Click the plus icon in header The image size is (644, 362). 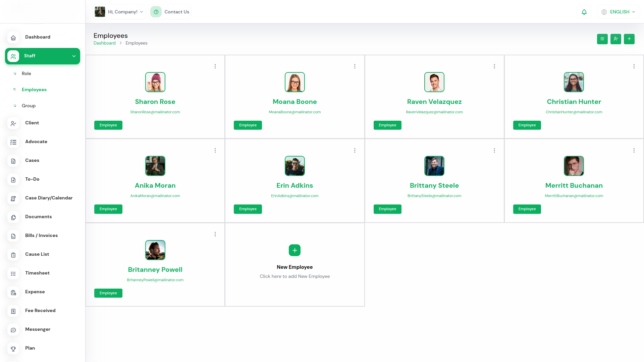pyautogui.click(x=629, y=39)
